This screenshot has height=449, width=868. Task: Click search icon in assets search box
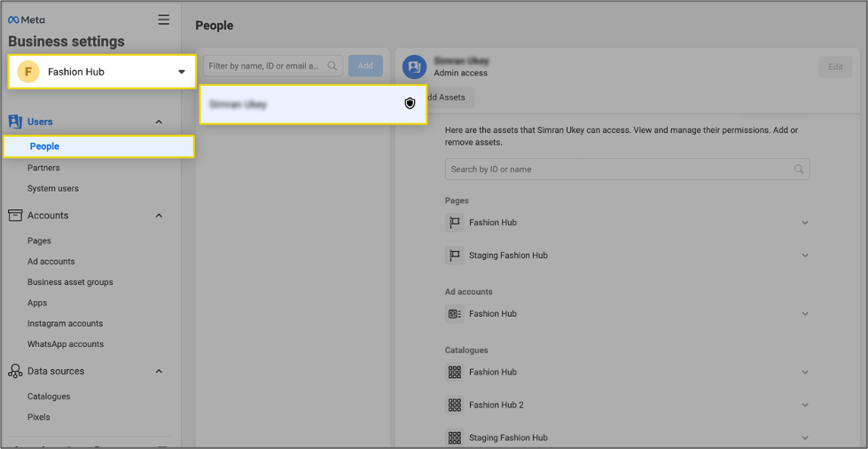[x=799, y=169]
